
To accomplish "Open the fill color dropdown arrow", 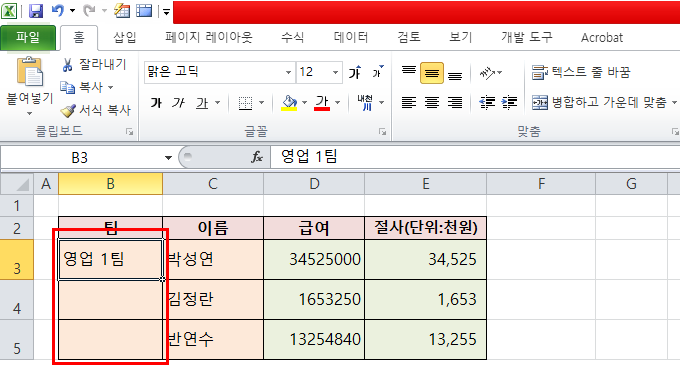I will point(304,103).
